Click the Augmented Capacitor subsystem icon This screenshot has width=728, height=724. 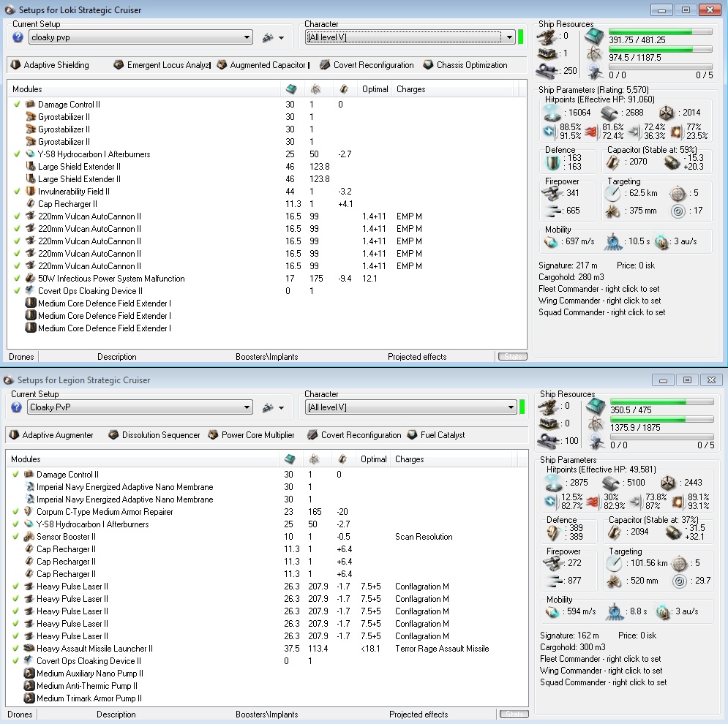[222, 64]
